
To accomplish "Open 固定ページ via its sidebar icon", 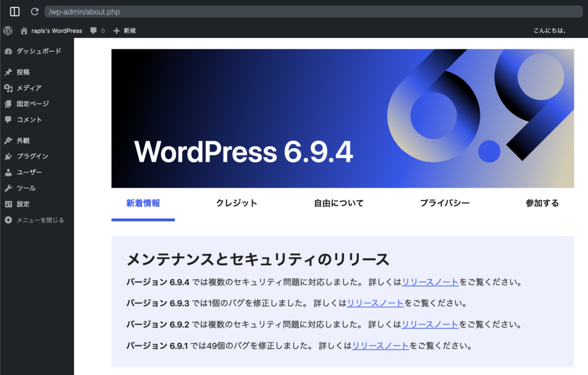I will [8, 103].
